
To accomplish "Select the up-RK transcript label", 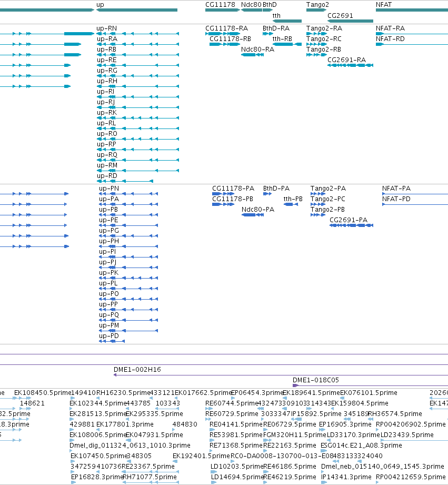I will point(107,113).
